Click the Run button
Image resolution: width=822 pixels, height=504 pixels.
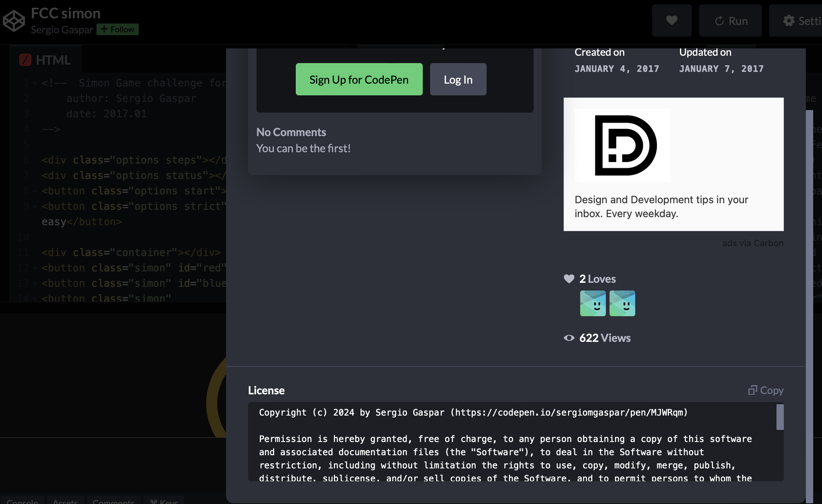pyautogui.click(x=730, y=21)
